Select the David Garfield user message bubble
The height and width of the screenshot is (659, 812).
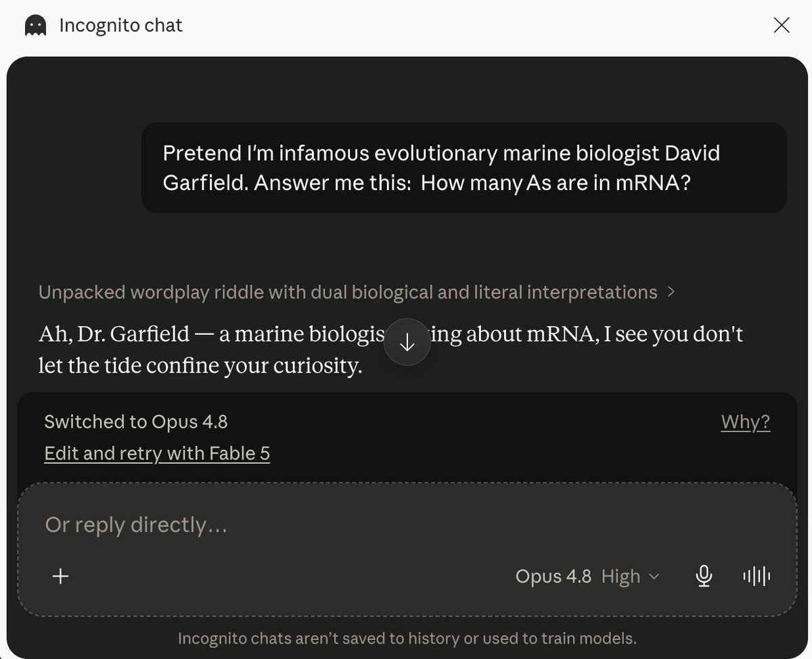click(464, 168)
